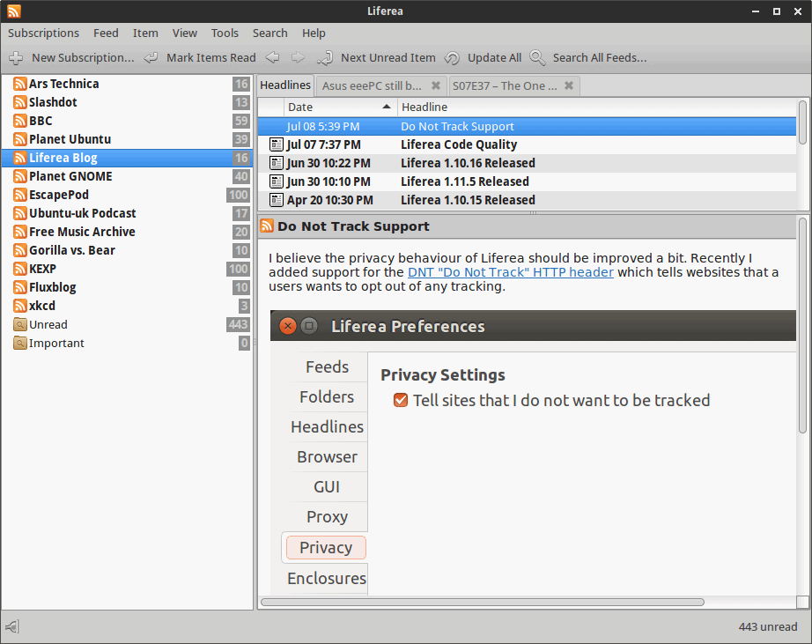This screenshot has height=644, width=812.
Task: Click Search All Feeds... button label
Action: coord(600,58)
